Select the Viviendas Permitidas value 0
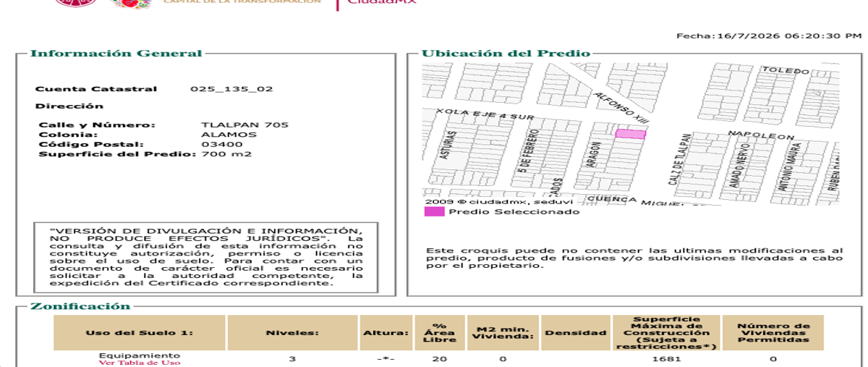Viewport: 868px width, 367px height. (773, 359)
